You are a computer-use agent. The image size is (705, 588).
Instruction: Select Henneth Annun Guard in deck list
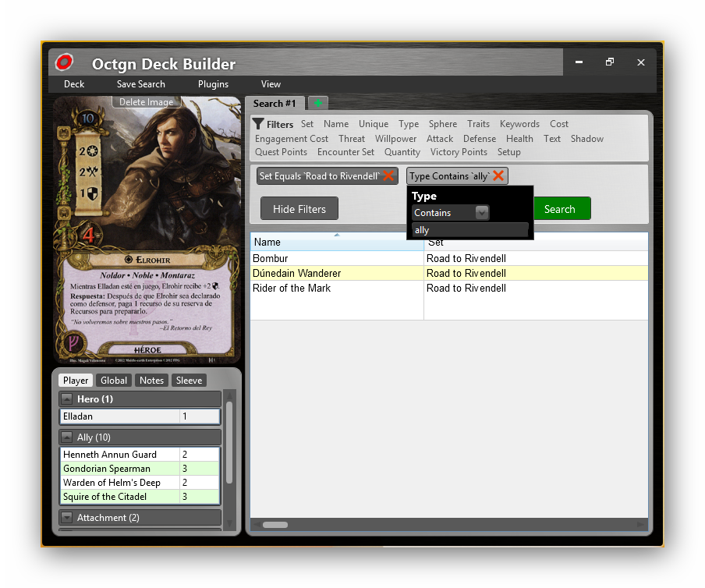pos(140,455)
